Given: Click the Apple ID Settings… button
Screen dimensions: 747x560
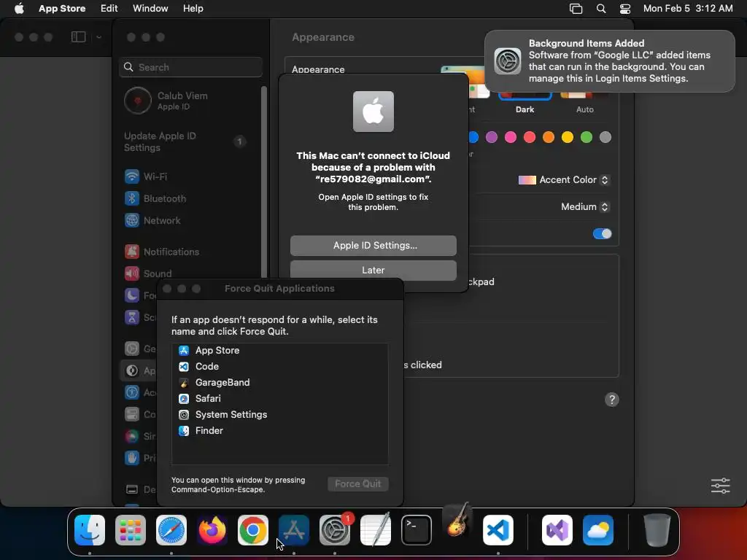Looking at the screenshot, I should (x=373, y=245).
